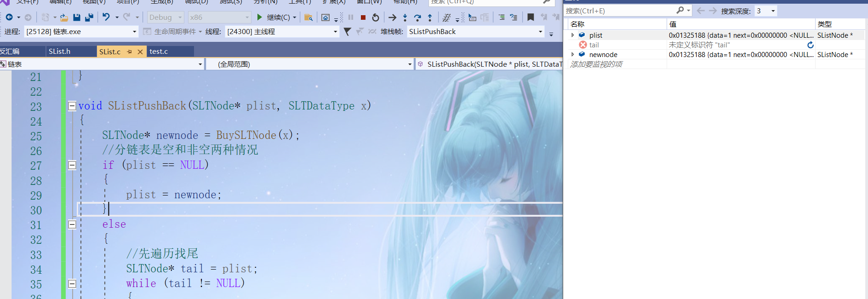
Task: Step over the current statement
Action: tap(417, 17)
